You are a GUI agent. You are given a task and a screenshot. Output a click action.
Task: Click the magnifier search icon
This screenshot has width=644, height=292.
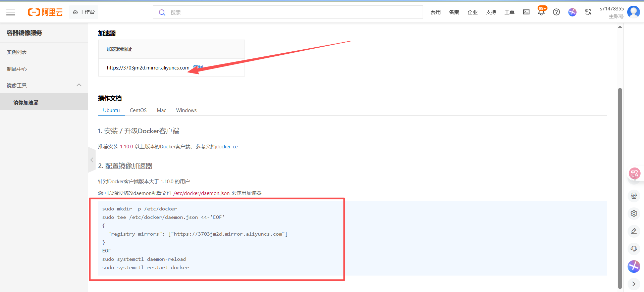pos(162,12)
